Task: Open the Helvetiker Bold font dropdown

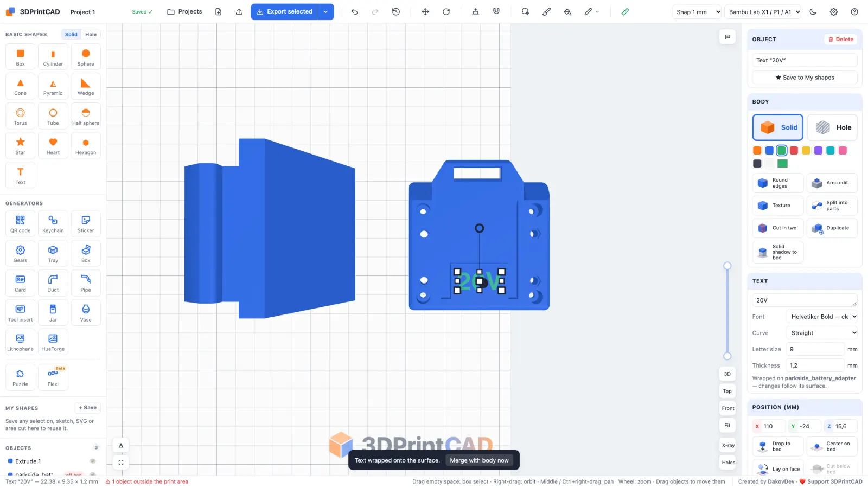Action: tap(822, 317)
